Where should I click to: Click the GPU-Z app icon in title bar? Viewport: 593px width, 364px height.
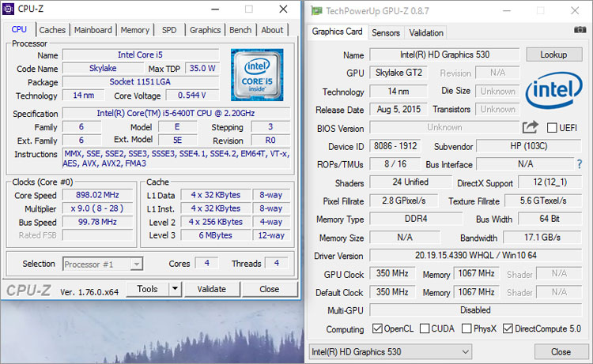point(316,11)
